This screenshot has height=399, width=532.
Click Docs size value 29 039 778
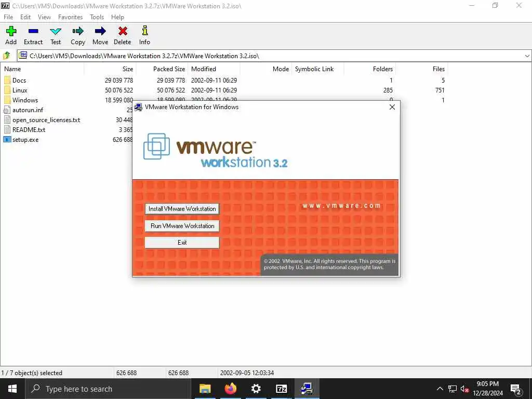point(119,81)
